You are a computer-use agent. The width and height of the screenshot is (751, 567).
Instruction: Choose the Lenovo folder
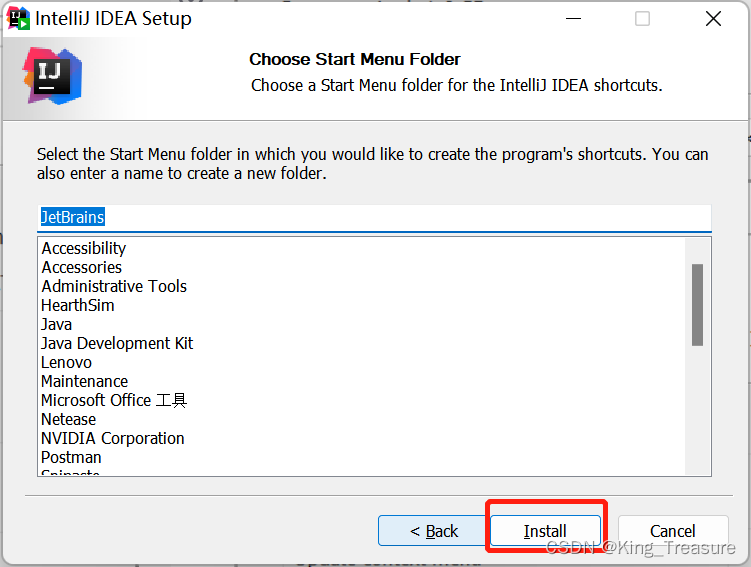66,363
